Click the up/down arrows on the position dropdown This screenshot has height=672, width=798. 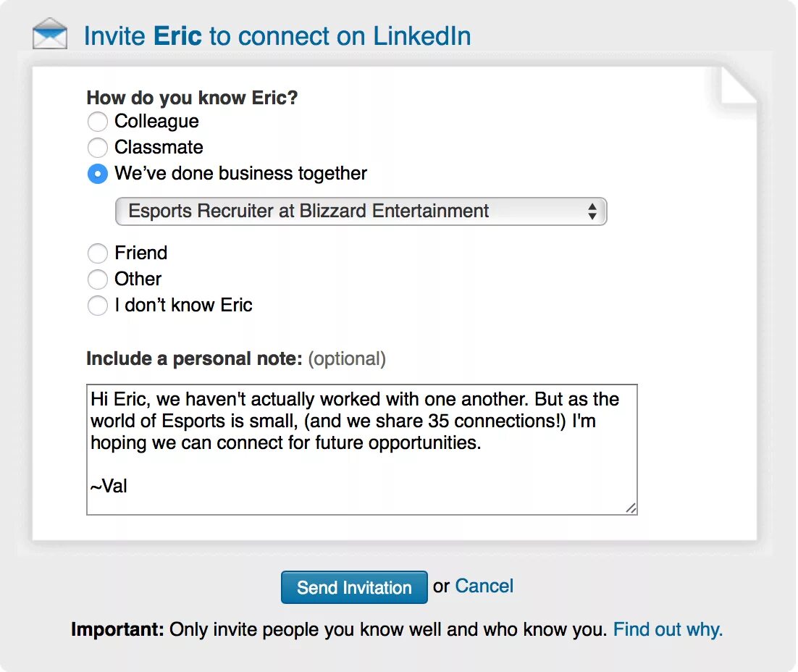point(592,211)
